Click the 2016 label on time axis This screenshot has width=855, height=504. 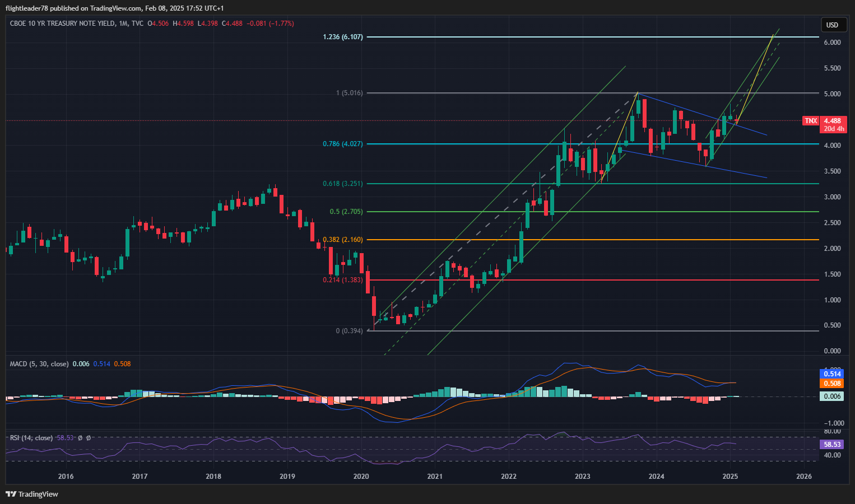[x=66, y=477]
